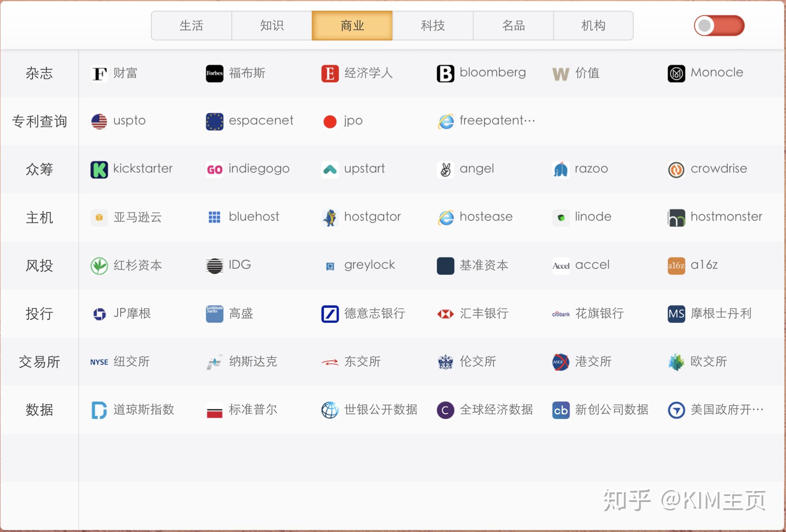Click the 新创公司数据 cb icon
The width and height of the screenshot is (786, 532).
point(561,410)
